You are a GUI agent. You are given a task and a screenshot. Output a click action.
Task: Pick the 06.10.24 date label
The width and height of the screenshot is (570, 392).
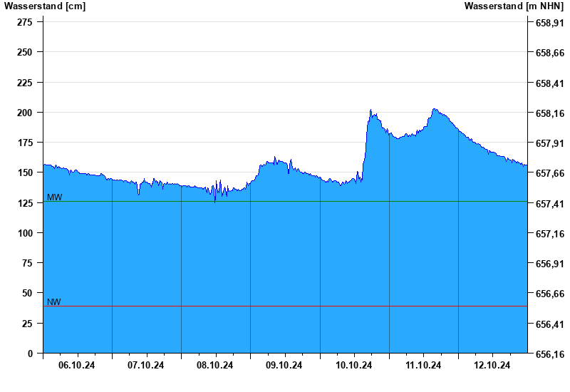77,365
